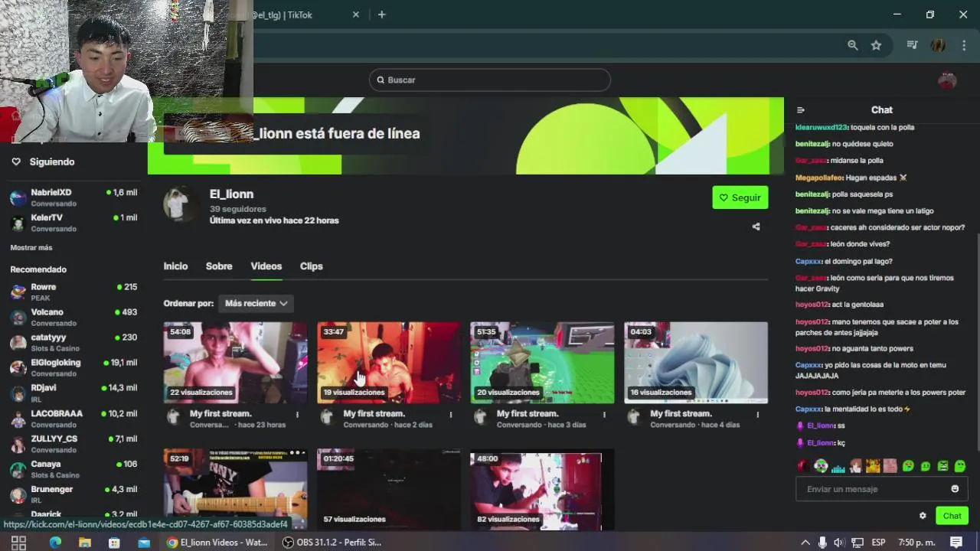The image size is (980, 551).
Task: Bookmark this page with the star icon
Action: 876,46
